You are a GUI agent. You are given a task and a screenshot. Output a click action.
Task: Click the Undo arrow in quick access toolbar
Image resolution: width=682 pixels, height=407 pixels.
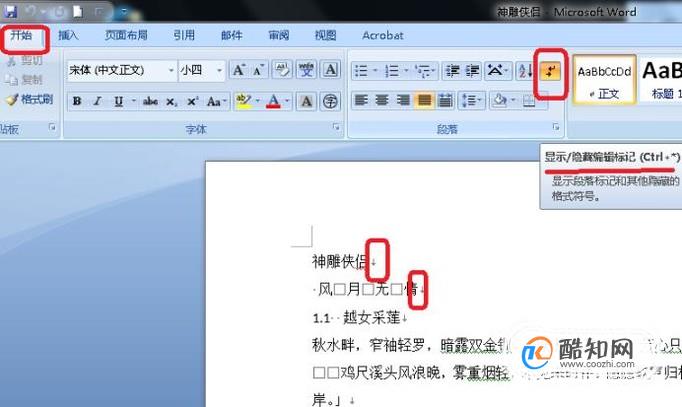pyautogui.click(x=30, y=12)
